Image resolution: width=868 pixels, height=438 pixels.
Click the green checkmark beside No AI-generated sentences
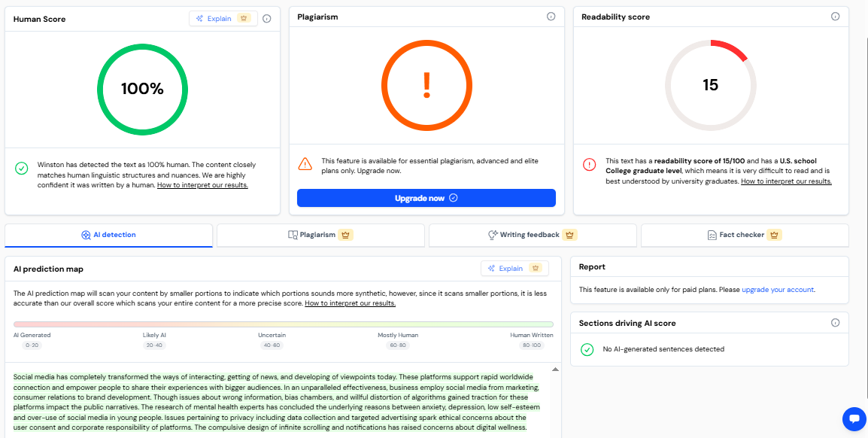(x=587, y=349)
